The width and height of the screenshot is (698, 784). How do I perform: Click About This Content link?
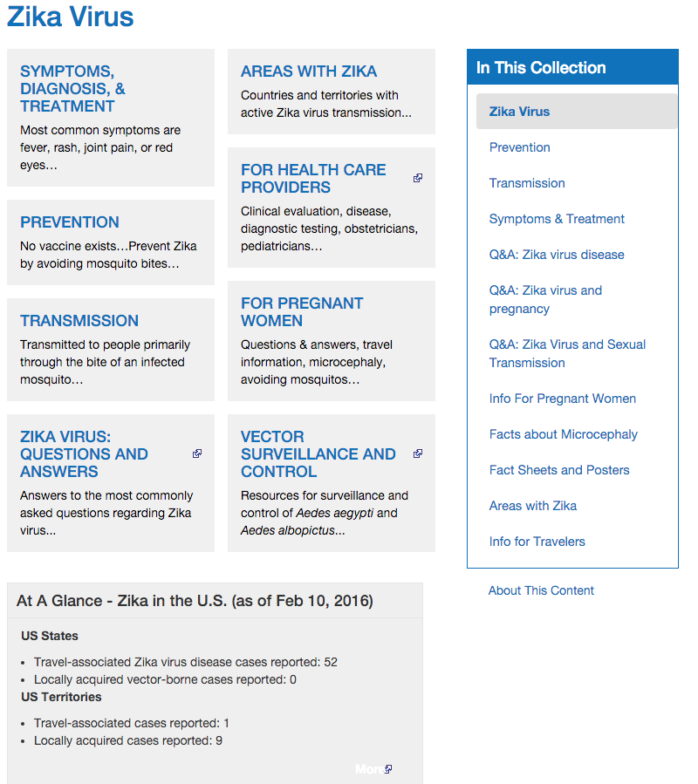coord(541,590)
